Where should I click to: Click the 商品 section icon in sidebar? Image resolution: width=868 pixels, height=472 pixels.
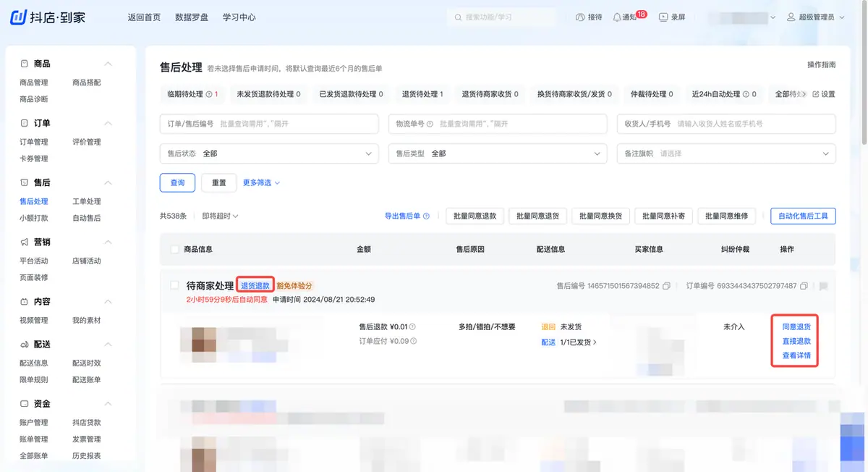point(25,64)
